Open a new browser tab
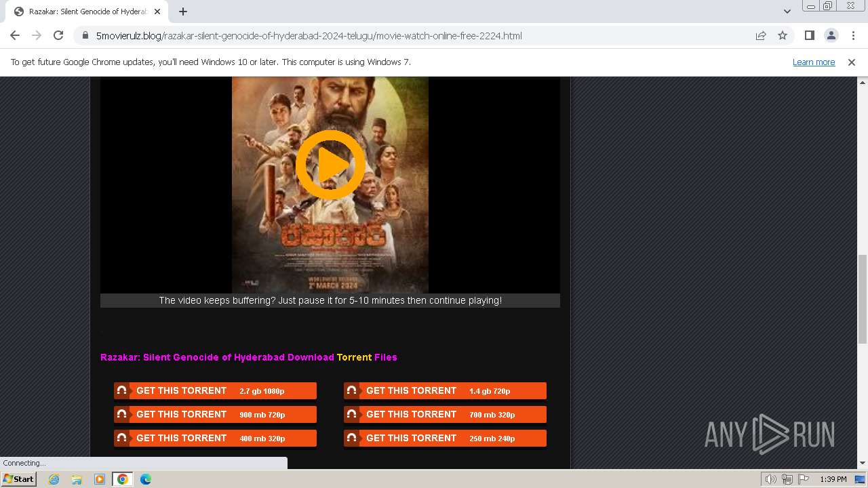Viewport: 868px width, 488px height. [x=183, y=12]
